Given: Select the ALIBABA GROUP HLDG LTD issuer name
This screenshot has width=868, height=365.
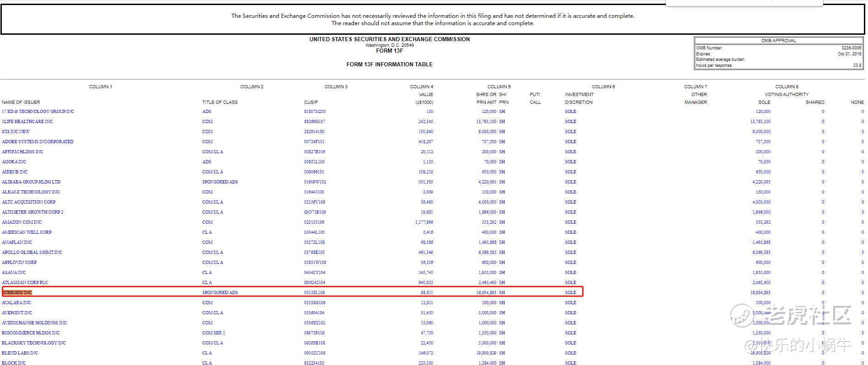Looking at the screenshot, I should coord(31,182).
